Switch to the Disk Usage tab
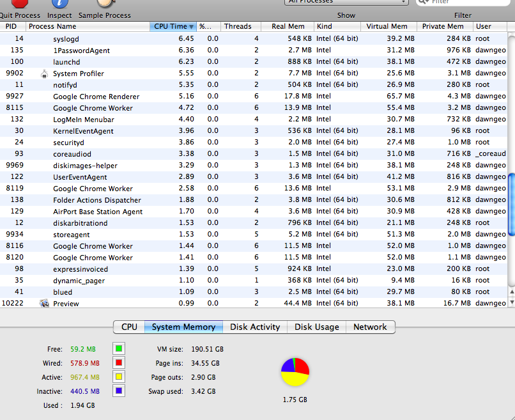The width and height of the screenshot is (515, 420). point(317,327)
